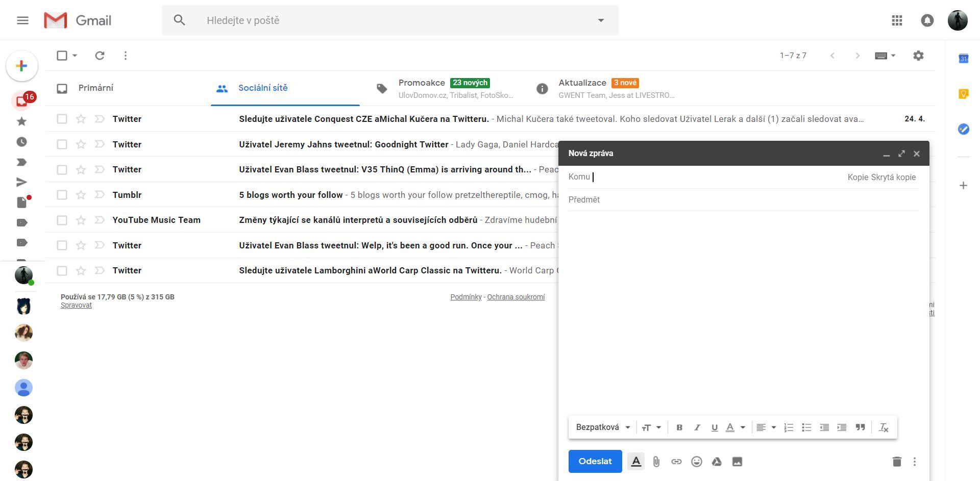Open the text alignment dropdown
This screenshot has width=980, height=481.
pyautogui.click(x=766, y=427)
